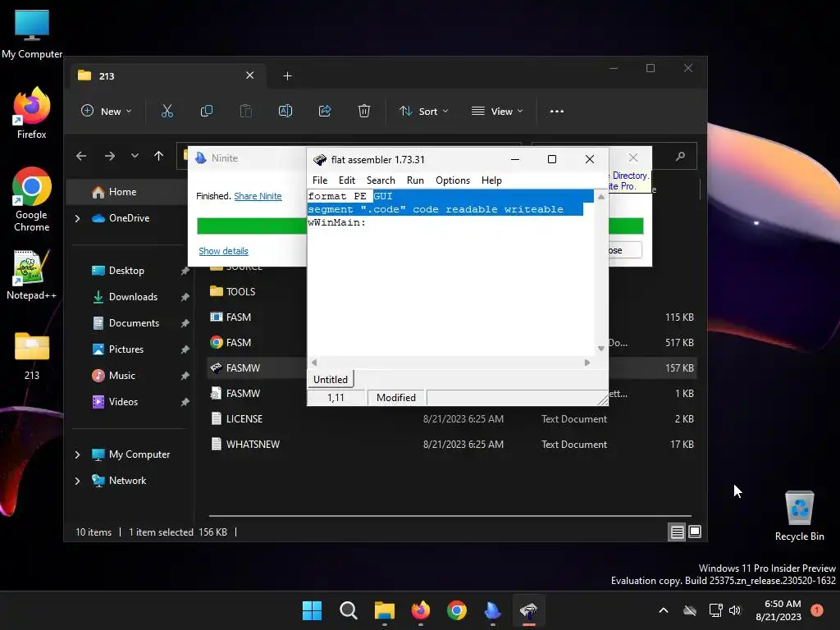Go forward with Explorer forward arrow
Viewport: 840px width, 630px height.
[110, 156]
